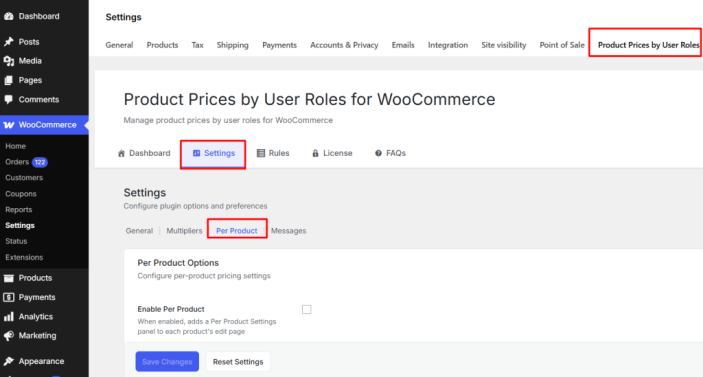Open Dashboard in the admin sidebar
Screen dimensions: 703x377
pyautogui.click(x=39, y=16)
